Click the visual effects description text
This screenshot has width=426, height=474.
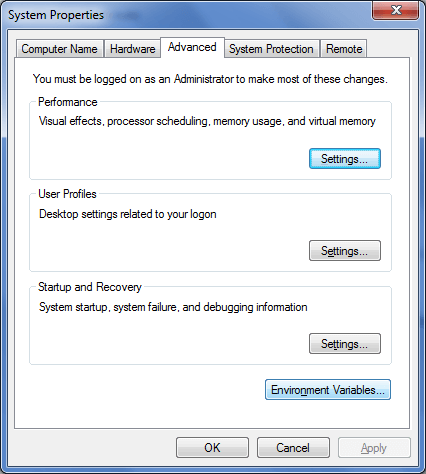tap(207, 121)
